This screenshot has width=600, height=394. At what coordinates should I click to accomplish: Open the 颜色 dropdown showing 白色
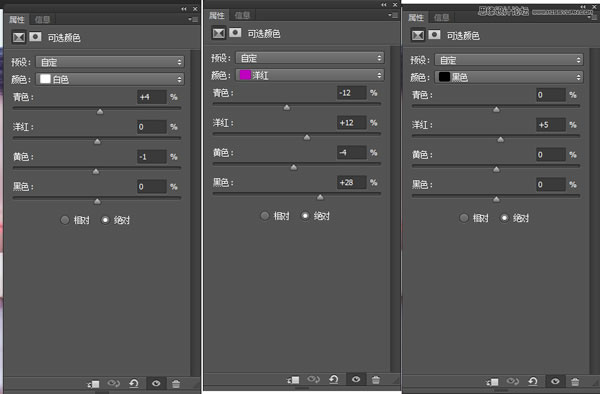110,79
